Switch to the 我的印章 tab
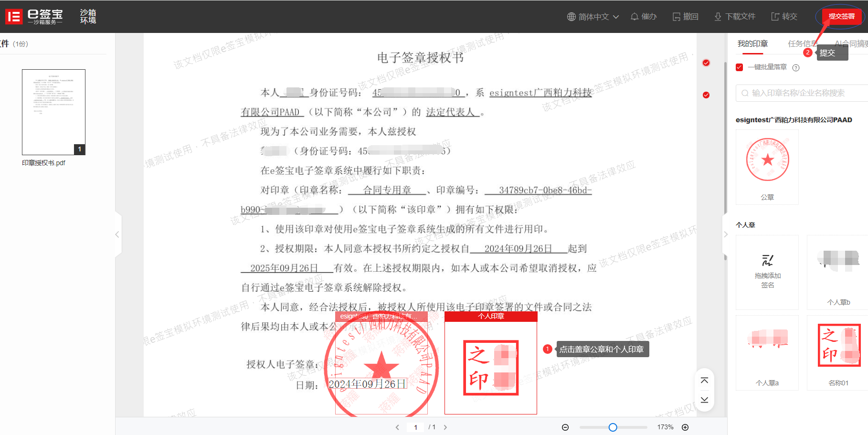 [752, 43]
